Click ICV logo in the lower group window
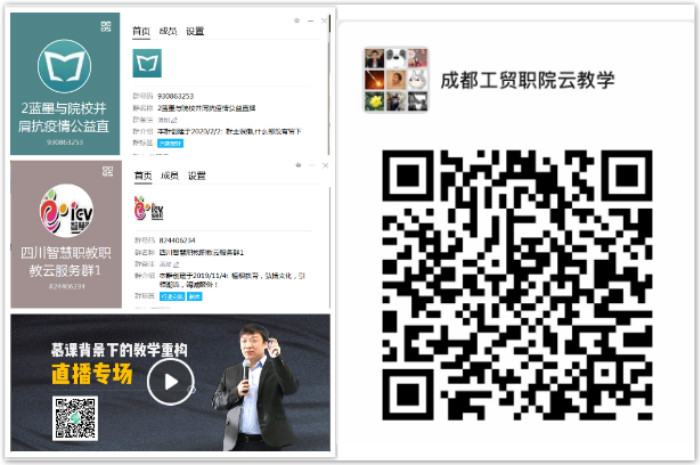700x465 pixels. [149, 208]
